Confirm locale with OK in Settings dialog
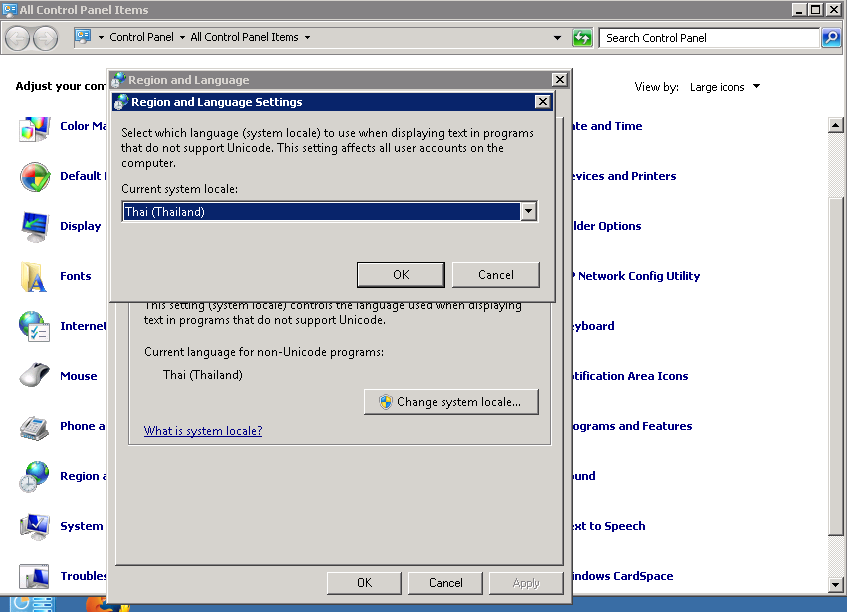Screen dimensions: 847x612 click(400, 275)
